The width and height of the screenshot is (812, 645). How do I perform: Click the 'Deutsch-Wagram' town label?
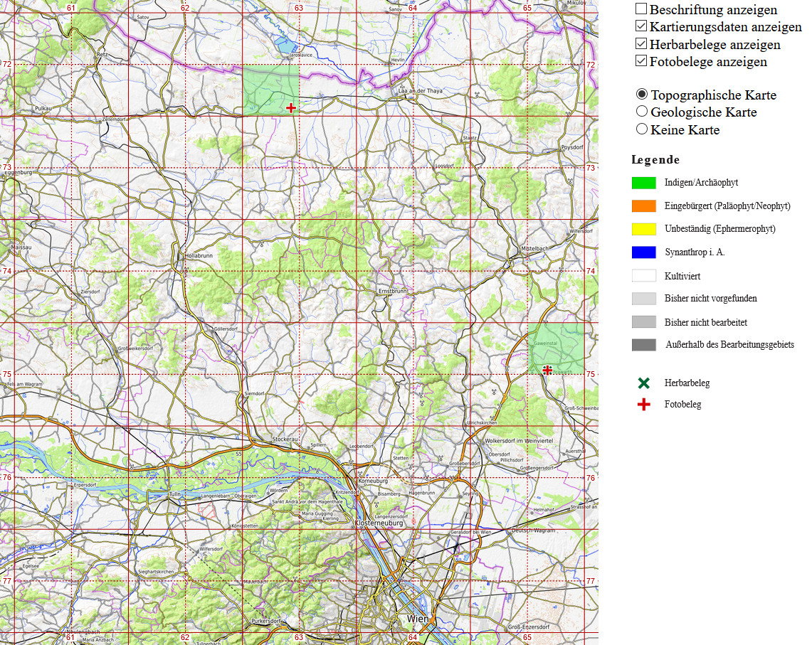coord(533,530)
